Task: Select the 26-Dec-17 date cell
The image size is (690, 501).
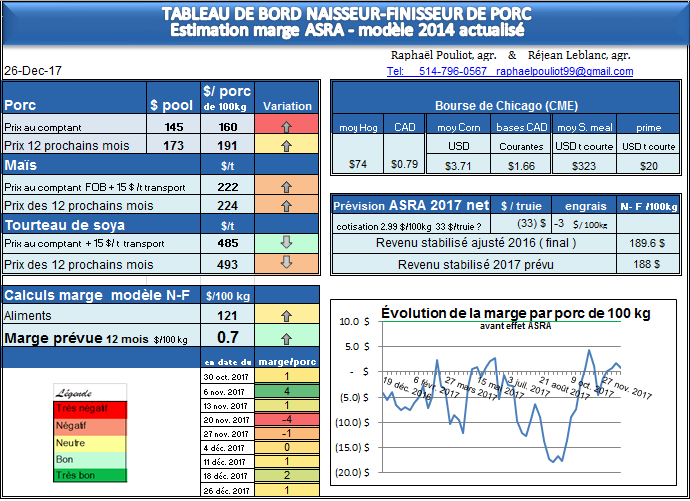Action: point(32,72)
